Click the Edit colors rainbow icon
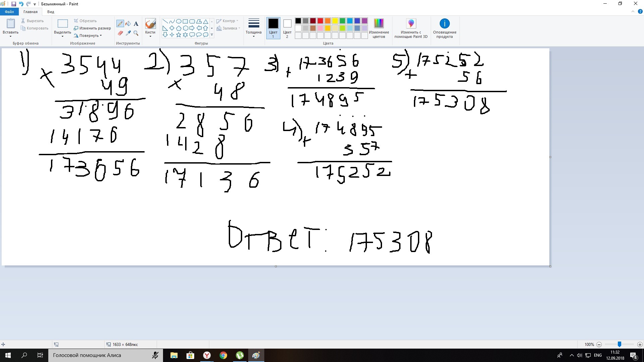 pyautogui.click(x=379, y=23)
